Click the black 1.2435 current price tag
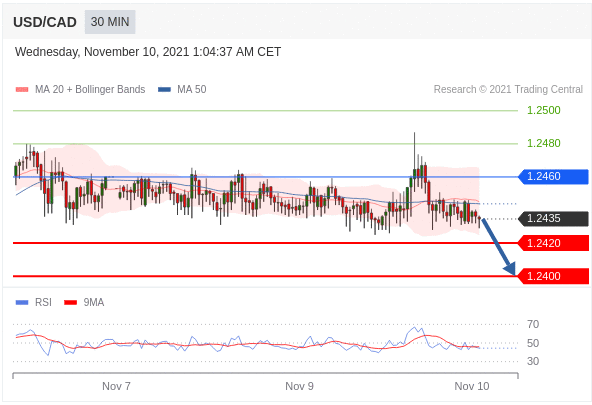This screenshot has height=405, width=592. (x=553, y=219)
